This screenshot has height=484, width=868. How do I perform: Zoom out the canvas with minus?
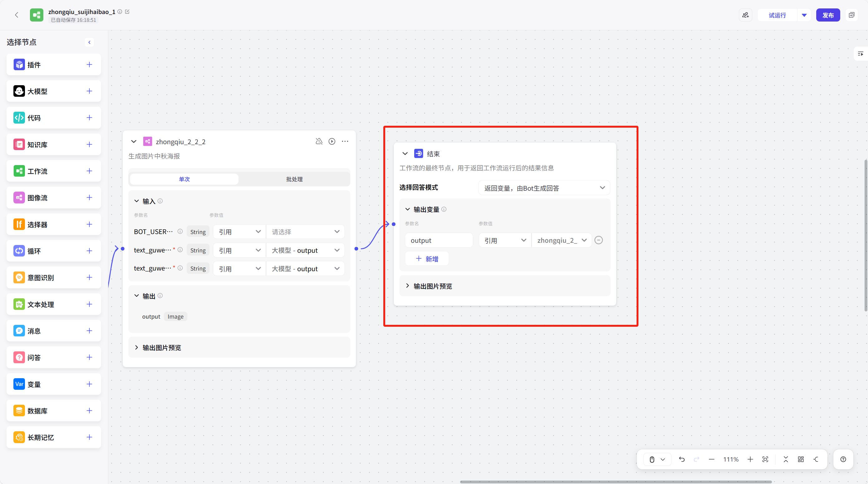click(712, 459)
